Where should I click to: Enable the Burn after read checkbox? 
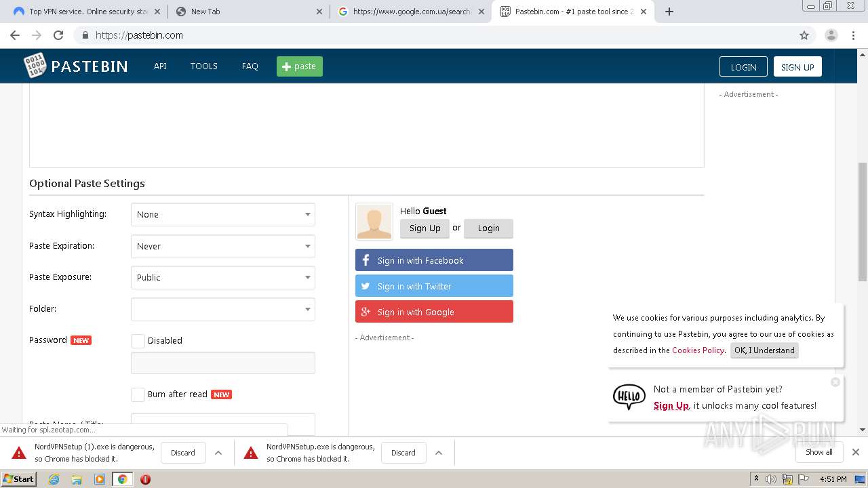click(x=138, y=394)
